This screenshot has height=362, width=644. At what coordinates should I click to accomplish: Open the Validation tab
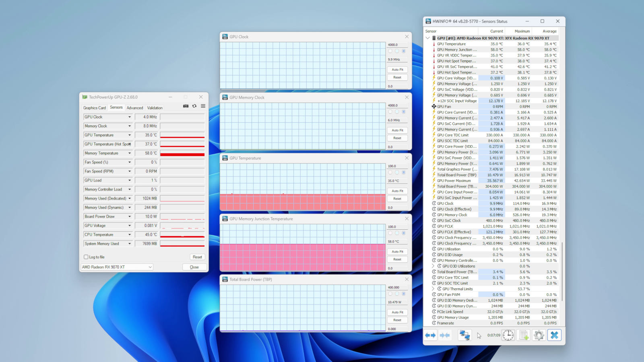tap(155, 108)
